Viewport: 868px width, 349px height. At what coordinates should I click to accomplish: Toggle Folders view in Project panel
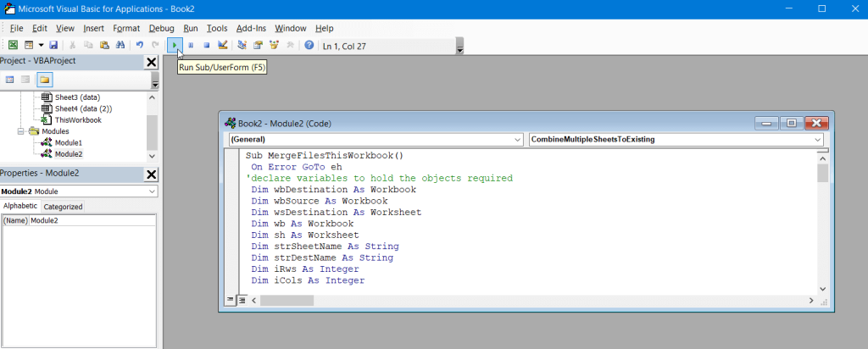44,80
